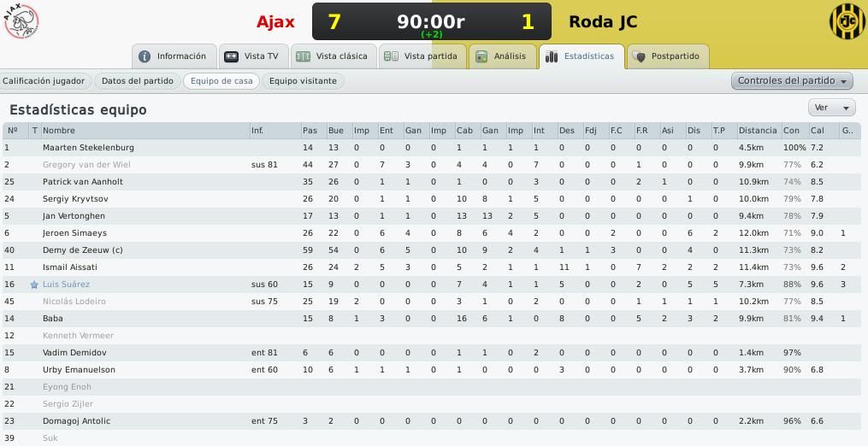This screenshot has height=446, width=868.
Task: Sort players by Cal rating column
Action: (x=817, y=131)
